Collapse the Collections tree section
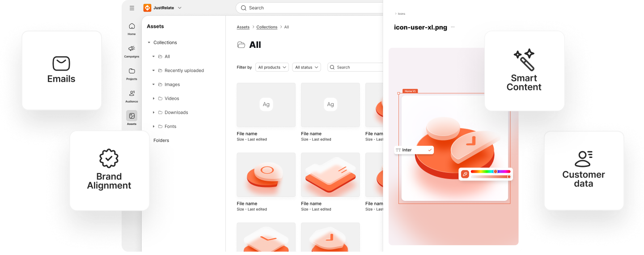The image size is (644, 255). 149,42
